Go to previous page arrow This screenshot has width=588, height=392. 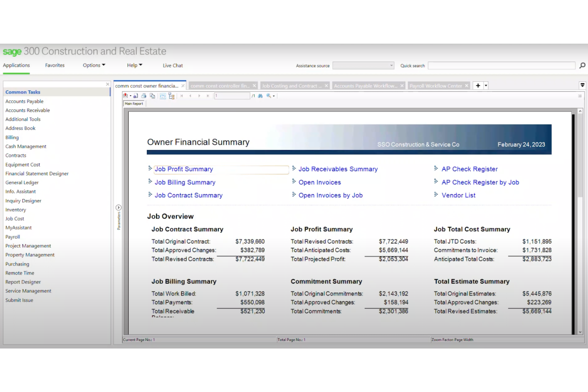coord(190,96)
